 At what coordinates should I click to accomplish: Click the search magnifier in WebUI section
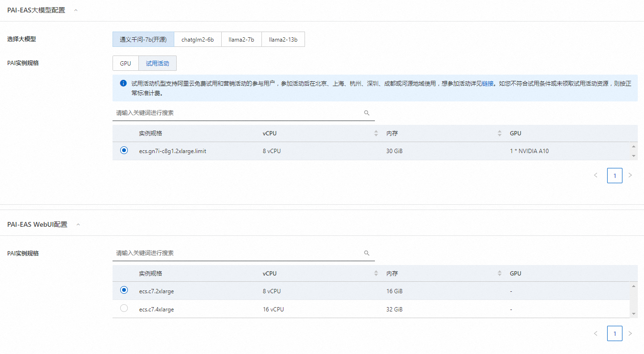point(367,253)
